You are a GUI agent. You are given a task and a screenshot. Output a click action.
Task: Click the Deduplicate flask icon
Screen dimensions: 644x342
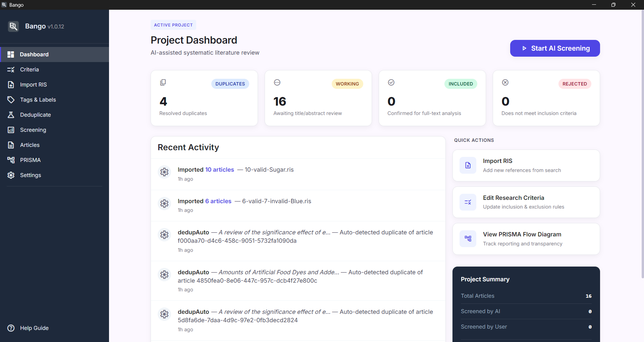tap(11, 115)
